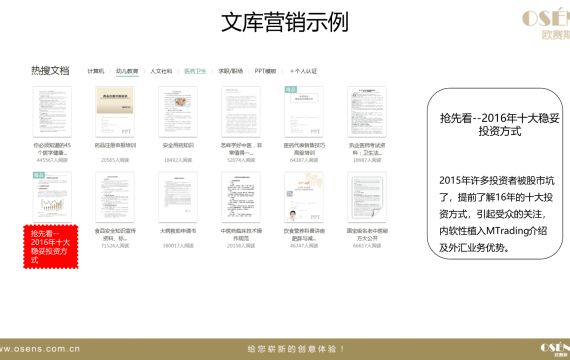This screenshot has height=360, width=570.
Task: Open the chart thumbnail above the red label
Action: click(52, 197)
